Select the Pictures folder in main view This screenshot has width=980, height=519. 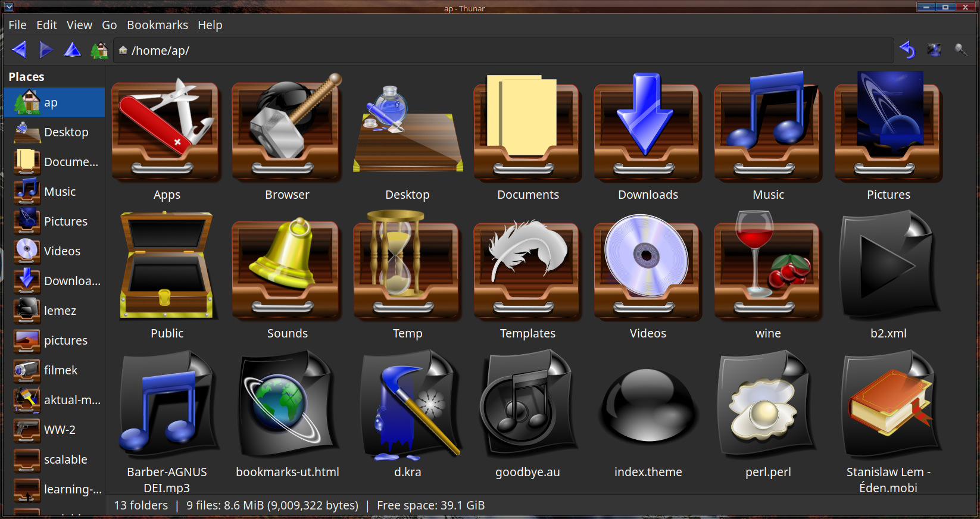(888, 138)
